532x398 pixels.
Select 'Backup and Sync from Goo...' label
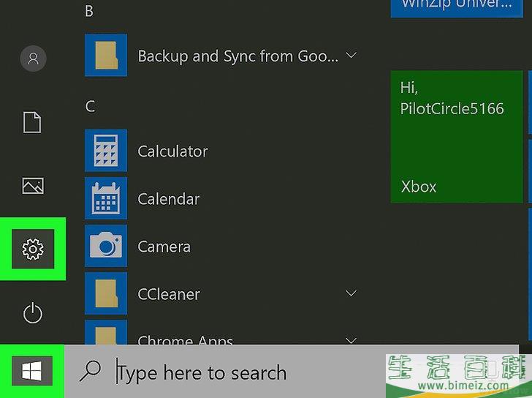click(238, 56)
